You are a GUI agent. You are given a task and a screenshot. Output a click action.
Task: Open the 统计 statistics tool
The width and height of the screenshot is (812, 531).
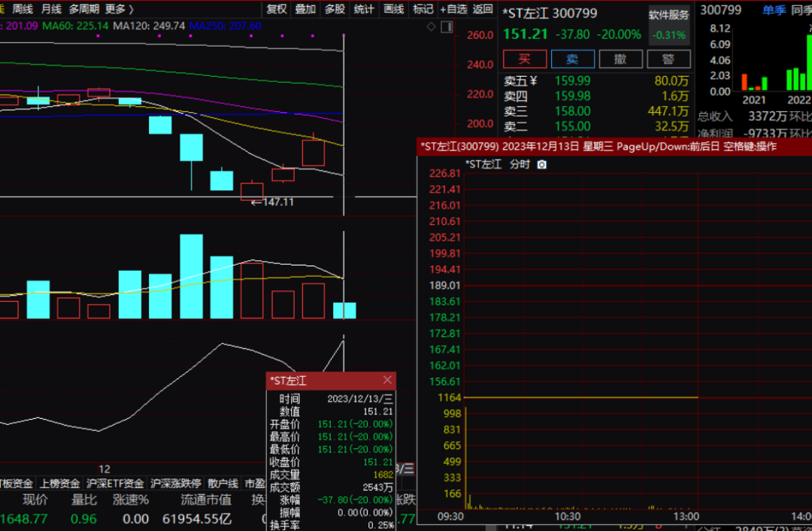(364, 9)
